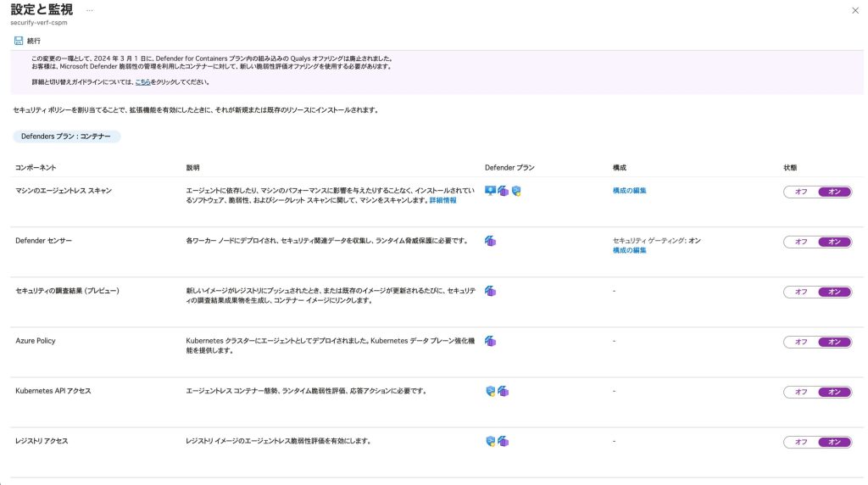This screenshot has width=868, height=485.
Task: Click オン for レジストリ アクセス
Action: tap(834, 442)
